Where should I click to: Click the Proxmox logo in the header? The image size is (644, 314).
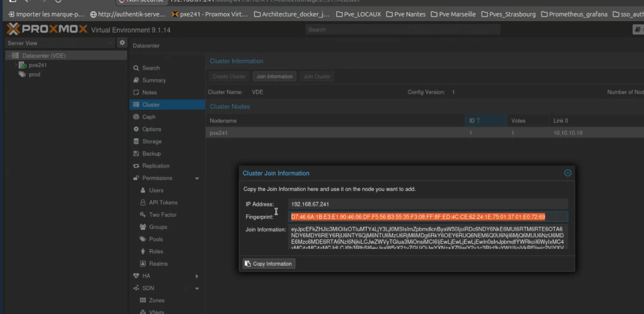pyautogui.click(x=47, y=30)
